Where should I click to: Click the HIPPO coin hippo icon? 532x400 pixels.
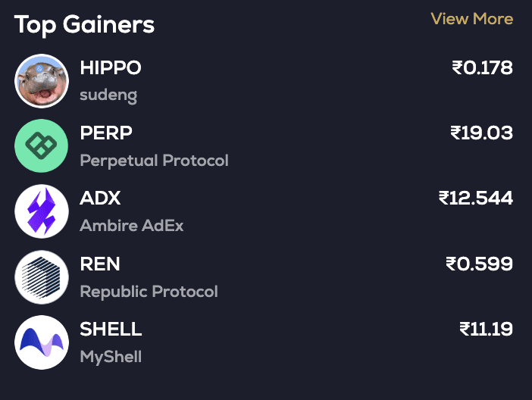(42, 81)
